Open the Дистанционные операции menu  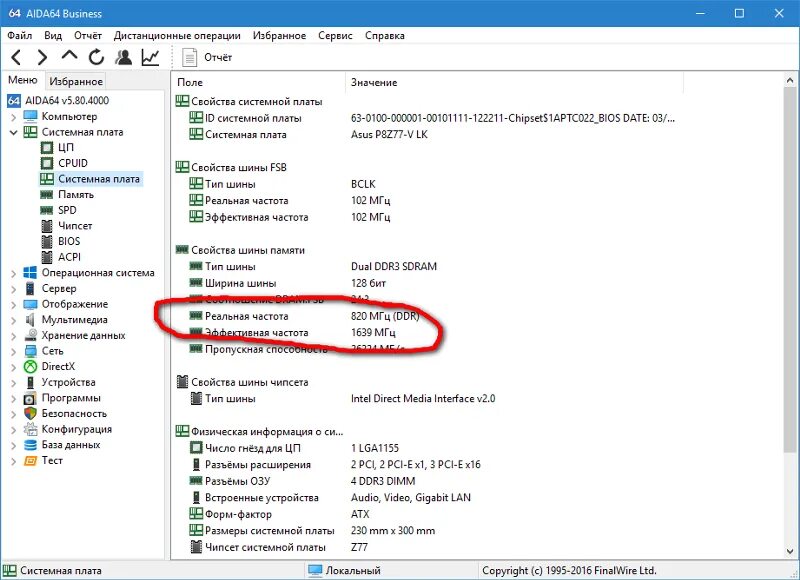[x=177, y=36]
